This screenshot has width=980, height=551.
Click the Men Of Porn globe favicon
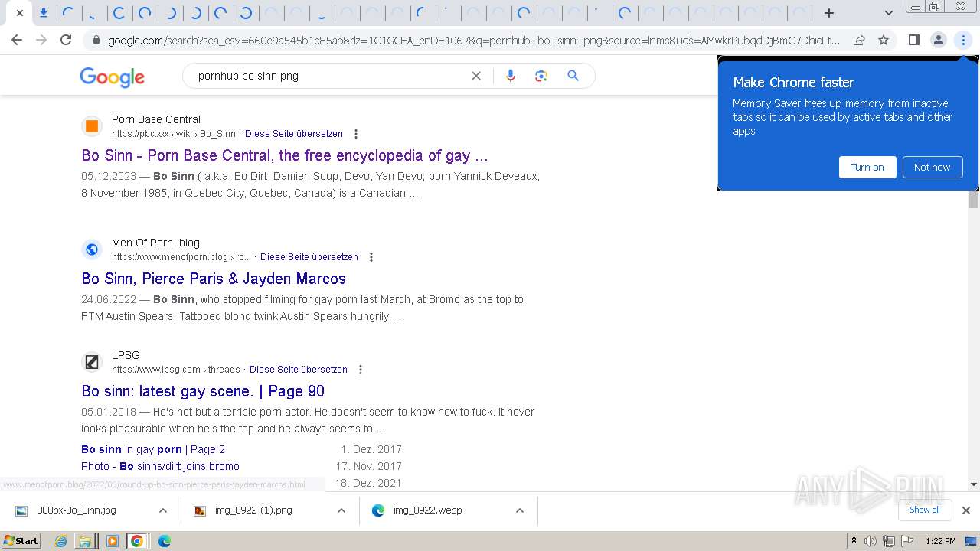tap(92, 249)
